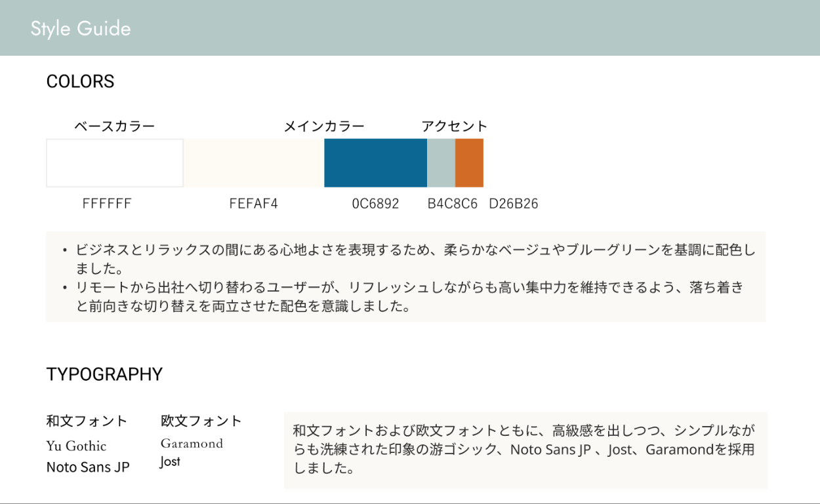820x504 pixels.
Task: Click the 欧文フォント column heading
Action: tap(201, 421)
